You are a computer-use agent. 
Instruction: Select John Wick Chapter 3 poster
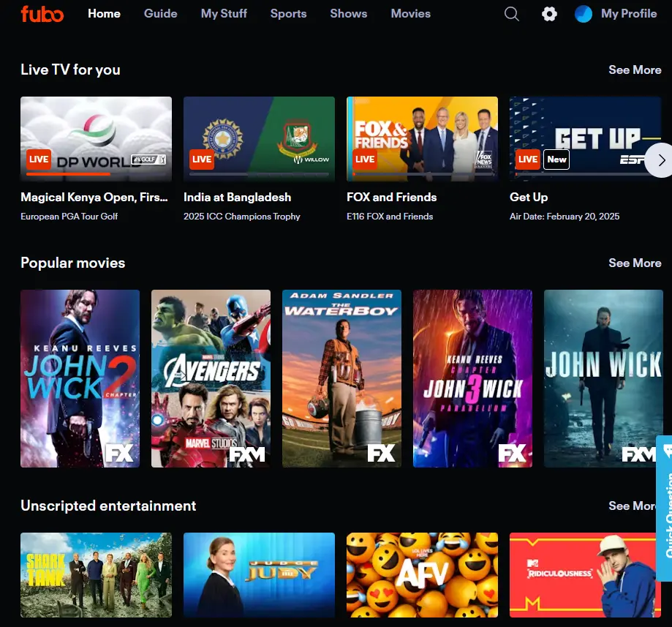pos(472,379)
